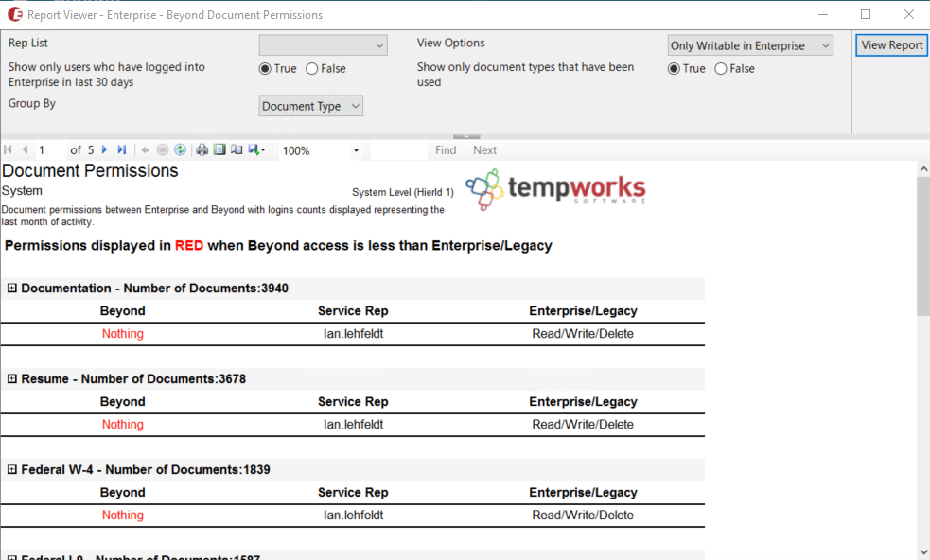
Task: Click Read/Write/Delete in Documentation group
Action: [x=583, y=334]
